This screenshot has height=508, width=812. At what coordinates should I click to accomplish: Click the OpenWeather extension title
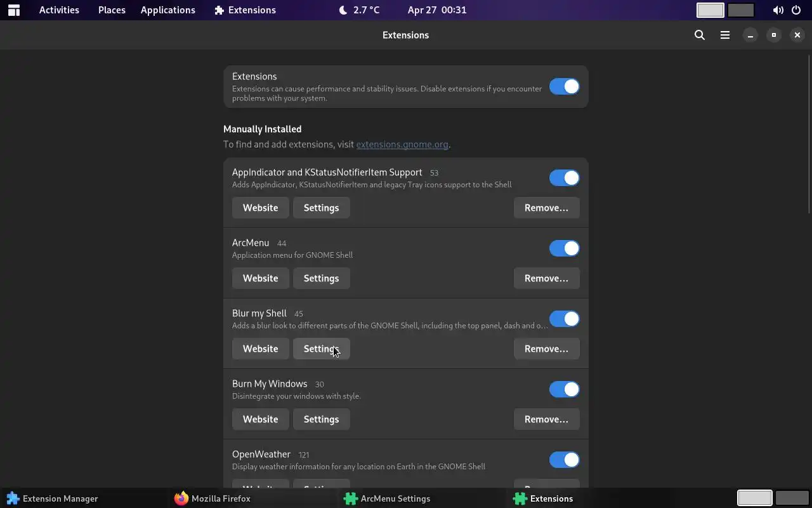261,454
